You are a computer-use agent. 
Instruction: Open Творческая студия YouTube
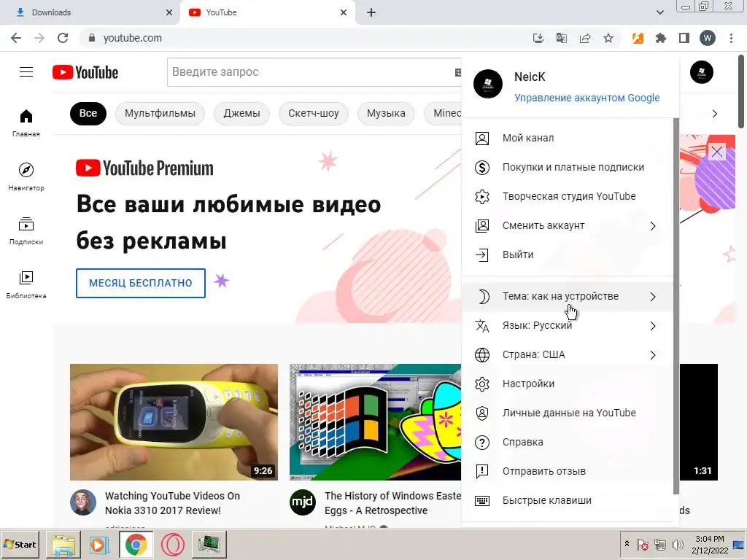pos(567,196)
